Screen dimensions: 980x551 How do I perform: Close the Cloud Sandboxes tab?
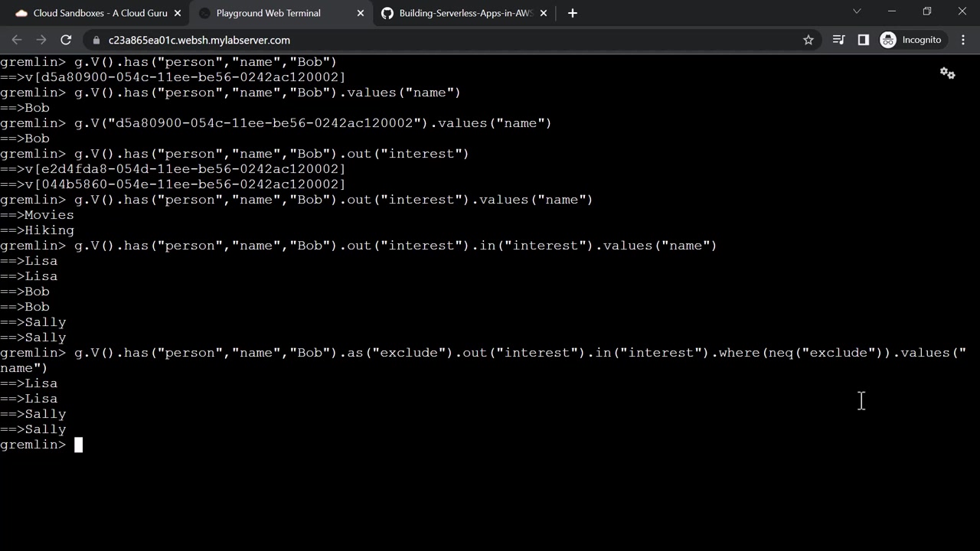178,13
